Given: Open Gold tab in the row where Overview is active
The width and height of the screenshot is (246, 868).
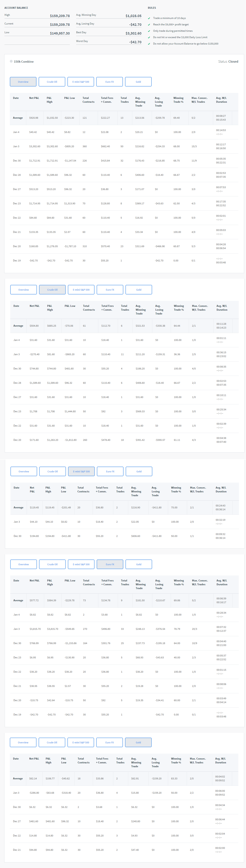Looking at the screenshot, I should pos(138,82).
